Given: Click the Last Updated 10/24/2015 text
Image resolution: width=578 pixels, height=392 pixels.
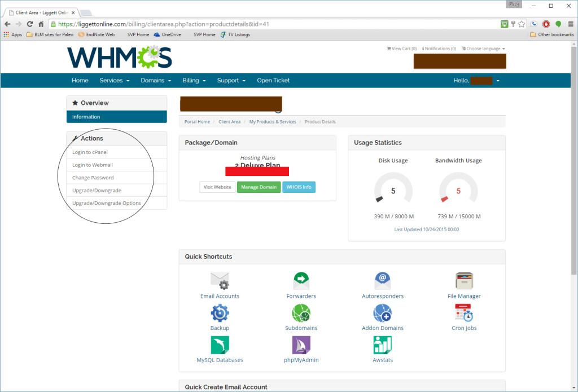Looking at the screenshot, I should 427,229.
